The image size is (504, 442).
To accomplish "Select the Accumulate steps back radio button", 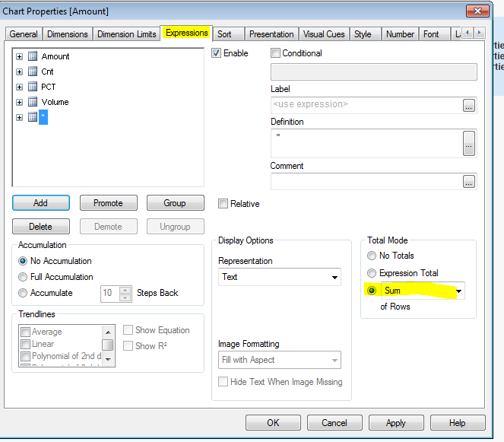I will tap(23, 293).
